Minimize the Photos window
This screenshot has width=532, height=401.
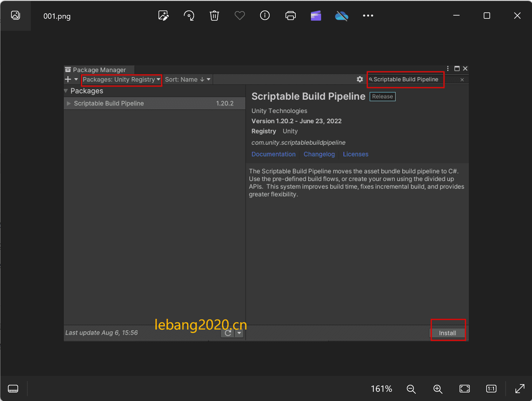tap(456, 15)
